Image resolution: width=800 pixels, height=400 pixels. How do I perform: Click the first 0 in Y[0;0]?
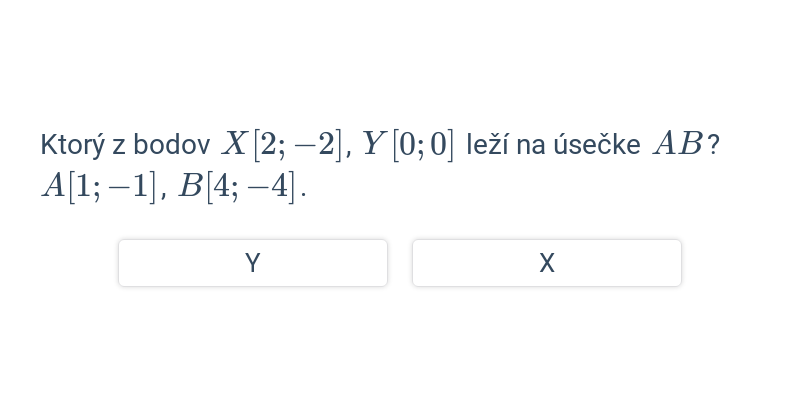point(408,145)
